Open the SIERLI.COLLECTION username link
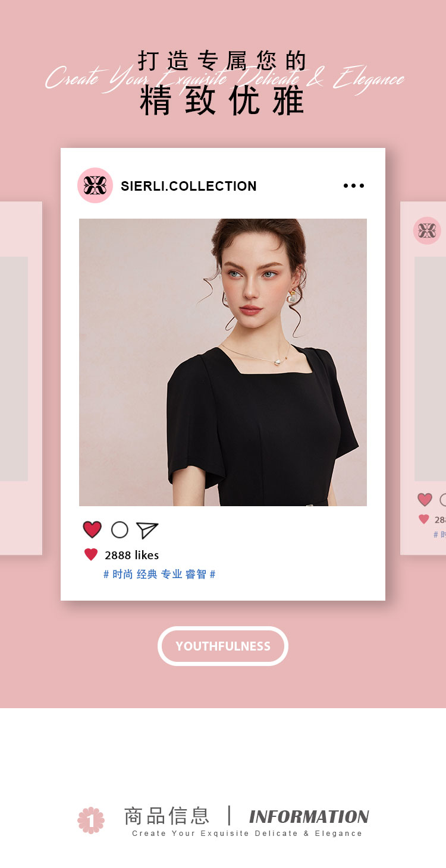This screenshot has width=446, height=868. pos(189,186)
